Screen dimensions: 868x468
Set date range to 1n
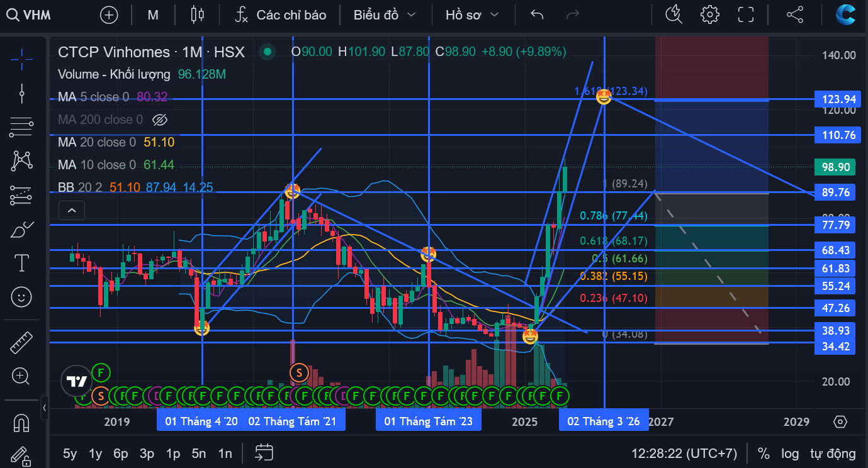point(225,454)
